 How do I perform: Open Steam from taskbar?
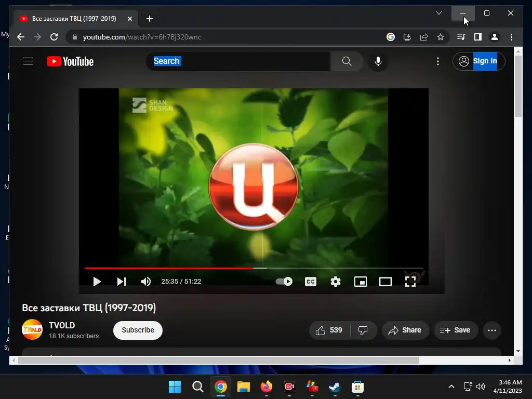pyautogui.click(x=335, y=387)
